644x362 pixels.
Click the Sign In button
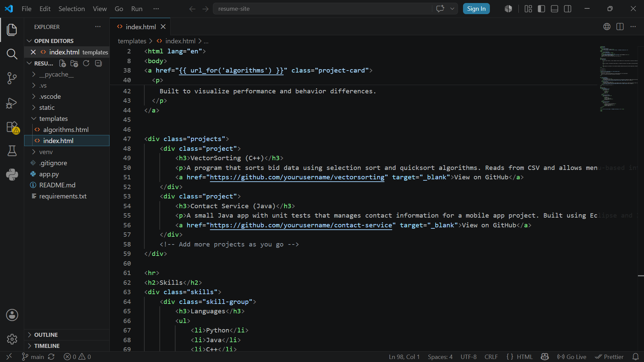click(476, 9)
